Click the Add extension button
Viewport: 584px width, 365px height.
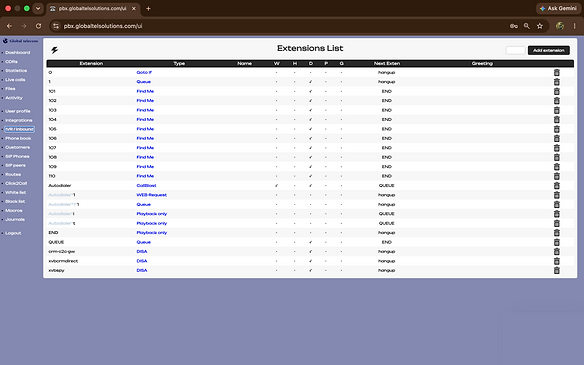pos(549,50)
